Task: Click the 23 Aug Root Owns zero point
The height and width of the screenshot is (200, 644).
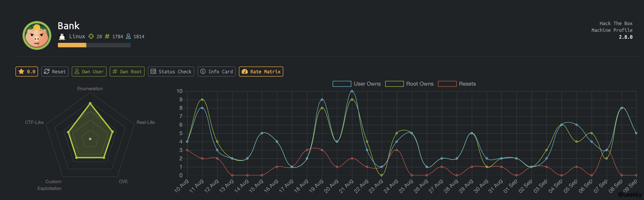Action: [381, 175]
